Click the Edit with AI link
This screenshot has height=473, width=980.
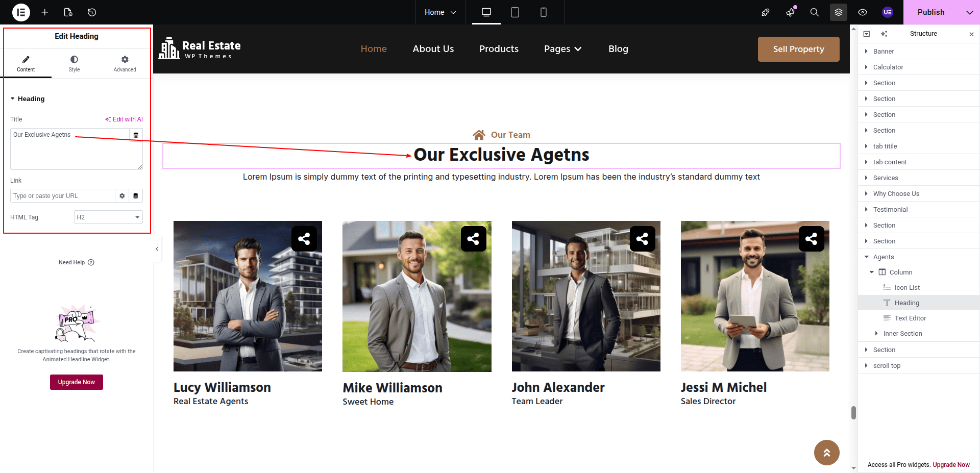tap(124, 119)
